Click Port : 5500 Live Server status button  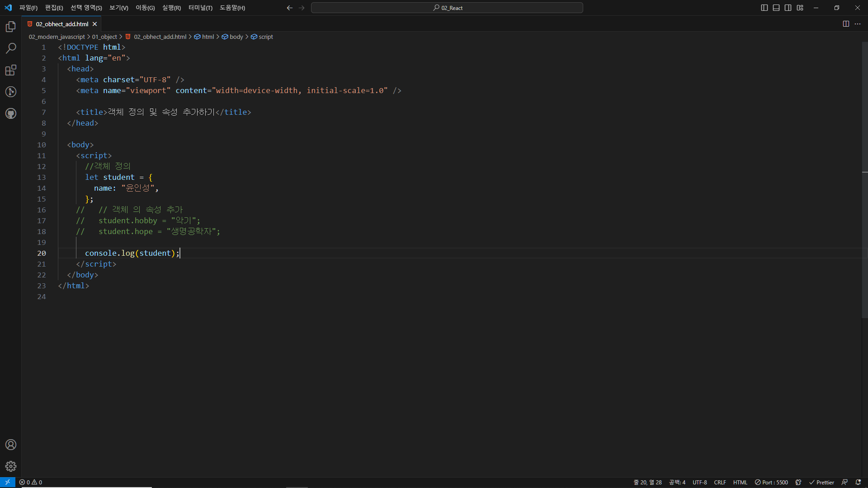pyautogui.click(x=771, y=482)
